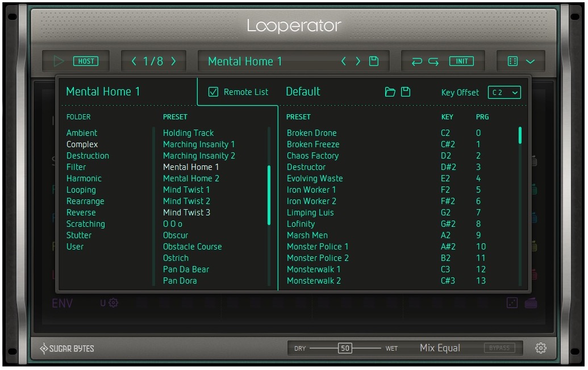Select the Reverse folder
This screenshot has width=588, height=370.
pos(81,213)
